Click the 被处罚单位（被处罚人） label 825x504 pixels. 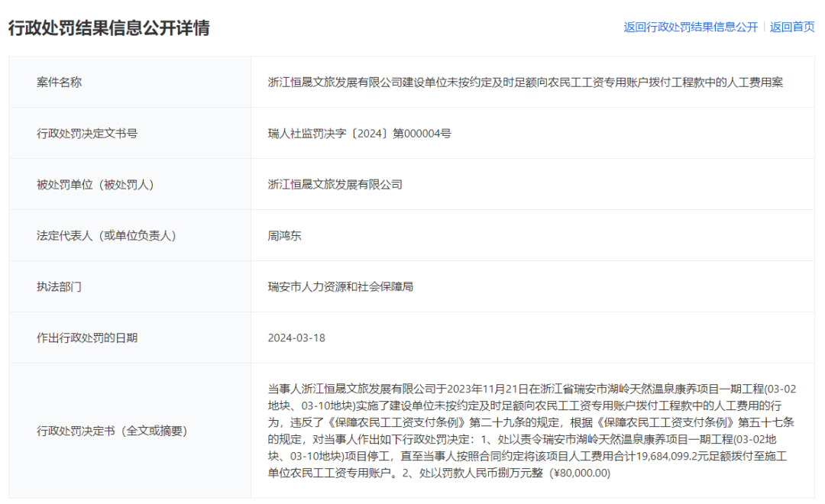tap(95, 185)
